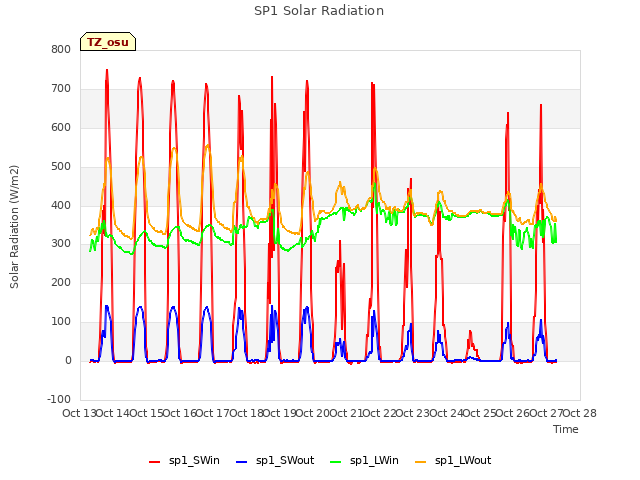This screenshot has width=640, height=480.
Task: Click the 600 y-axis tick label
Action: pos(61,127)
